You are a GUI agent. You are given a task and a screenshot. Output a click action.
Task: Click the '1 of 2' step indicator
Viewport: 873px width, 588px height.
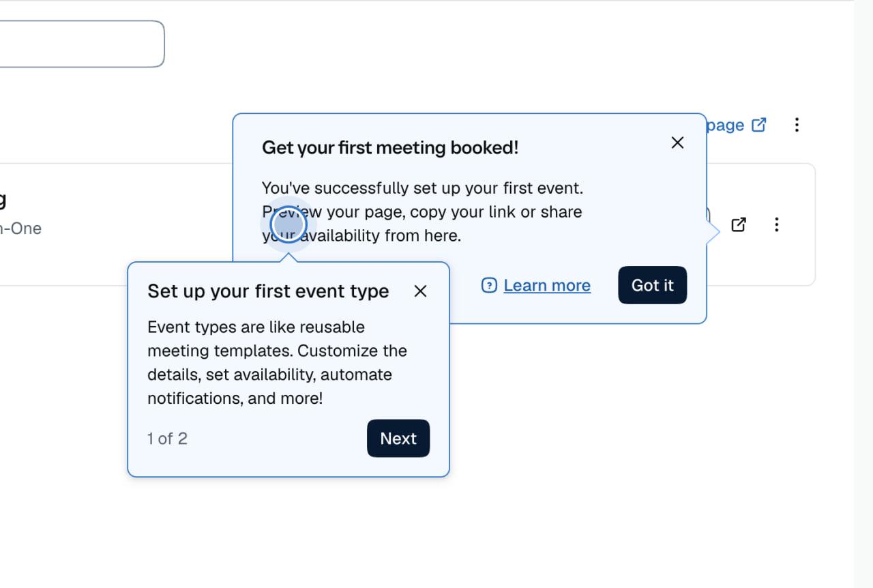pyautogui.click(x=167, y=439)
